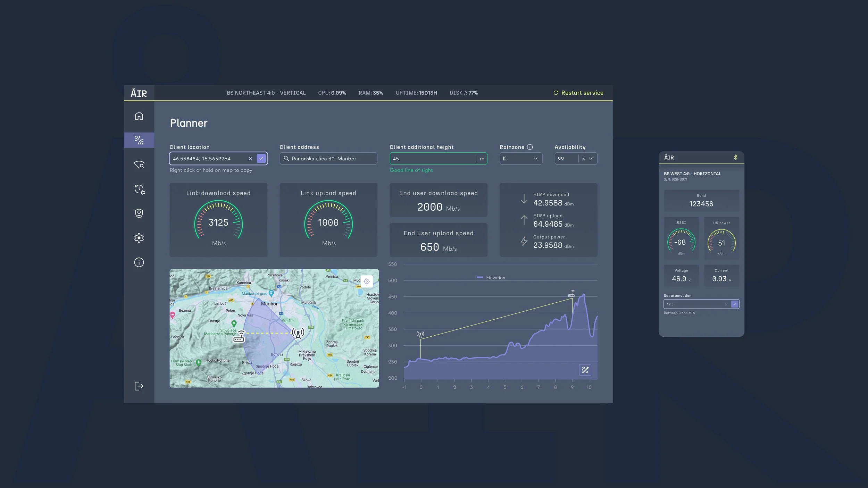Open the Settings gear icon in sidebar
The image size is (868, 488).
[x=139, y=238]
